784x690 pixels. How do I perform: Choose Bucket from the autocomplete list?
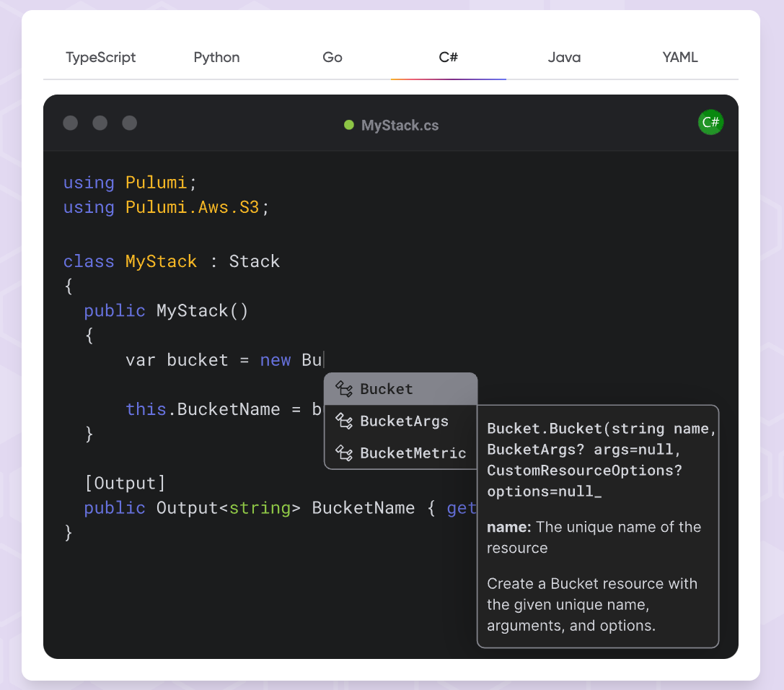400,389
